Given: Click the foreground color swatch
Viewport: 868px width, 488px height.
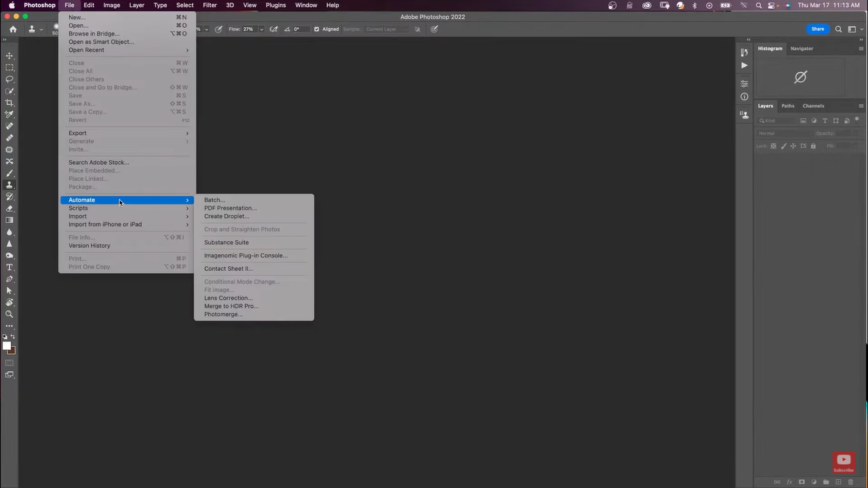Looking at the screenshot, I should [7, 346].
